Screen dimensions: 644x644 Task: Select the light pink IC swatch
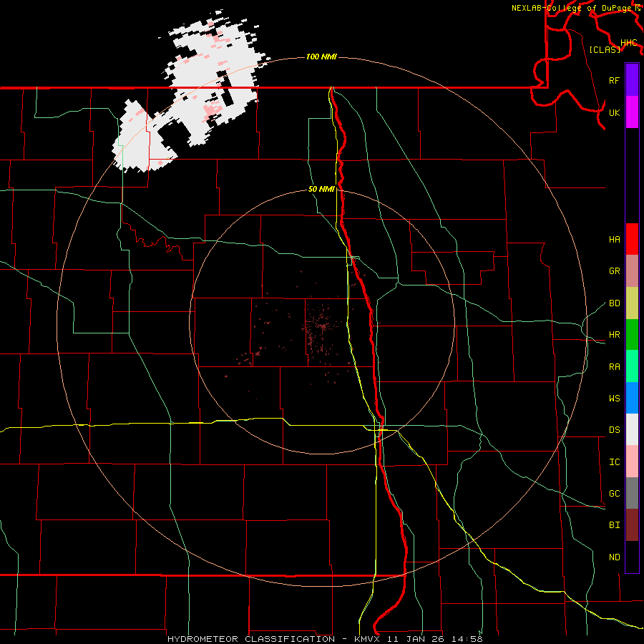point(632,462)
